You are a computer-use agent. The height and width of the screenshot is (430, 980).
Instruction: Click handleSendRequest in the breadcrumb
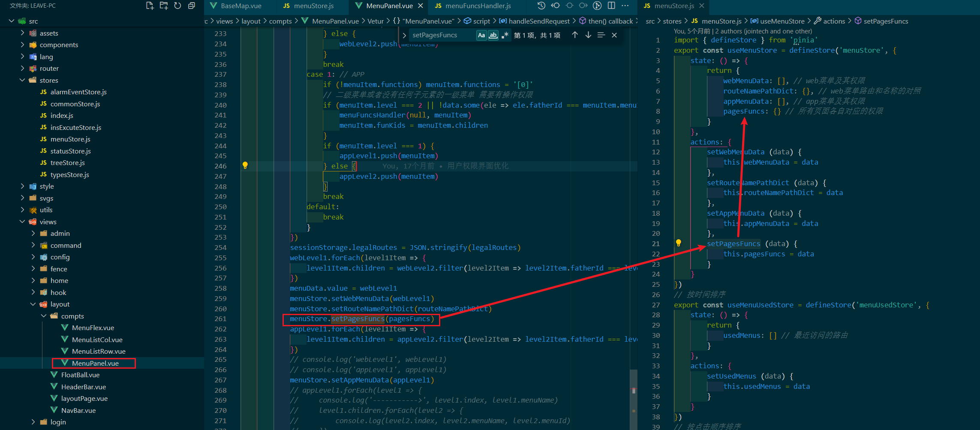pos(539,21)
